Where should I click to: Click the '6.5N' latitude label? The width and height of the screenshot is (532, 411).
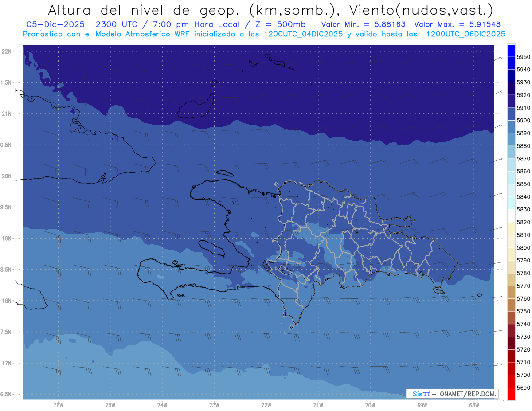pyautogui.click(x=6, y=394)
